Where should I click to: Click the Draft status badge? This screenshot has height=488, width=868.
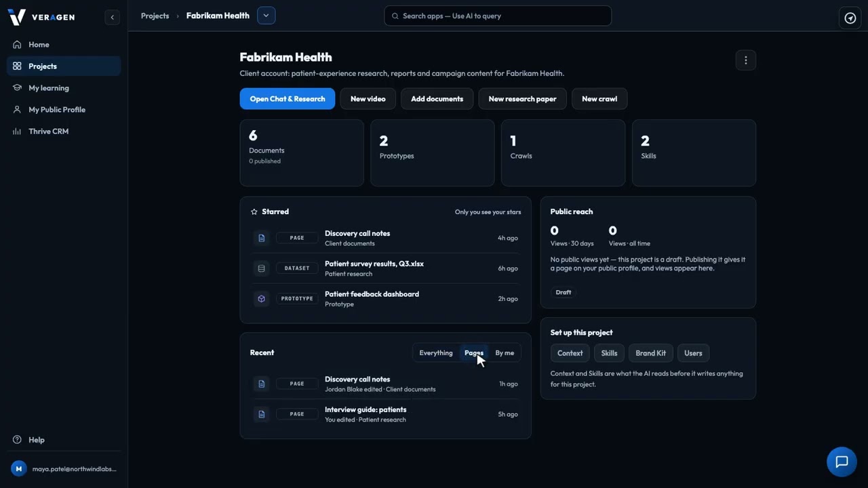coord(564,292)
